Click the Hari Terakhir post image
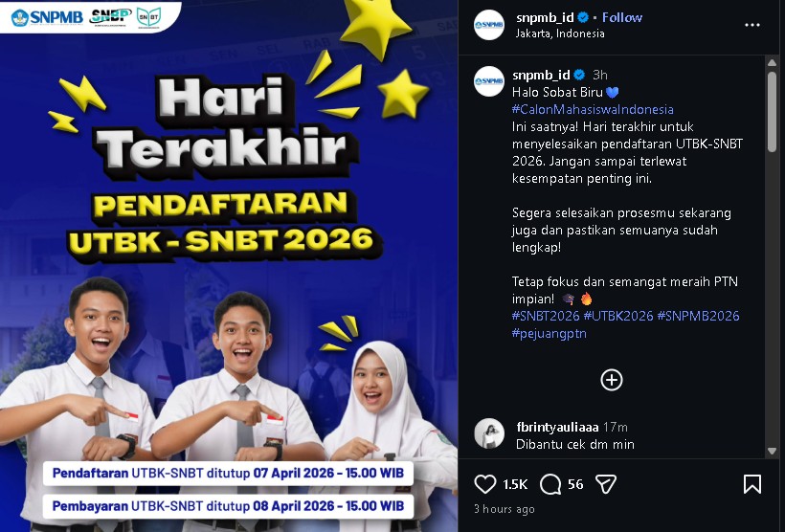Screen dimensions: 785x532 click(229, 266)
